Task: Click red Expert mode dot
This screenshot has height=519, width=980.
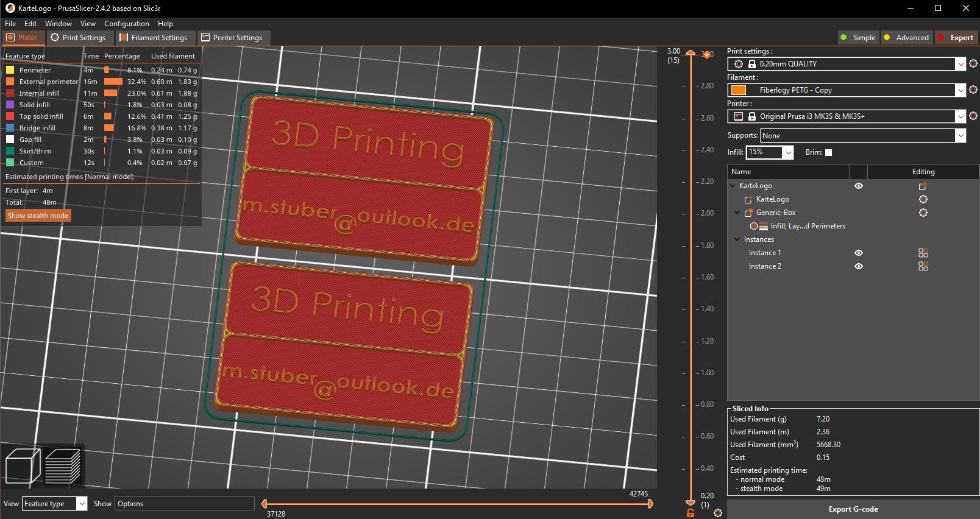Action: 940,37
